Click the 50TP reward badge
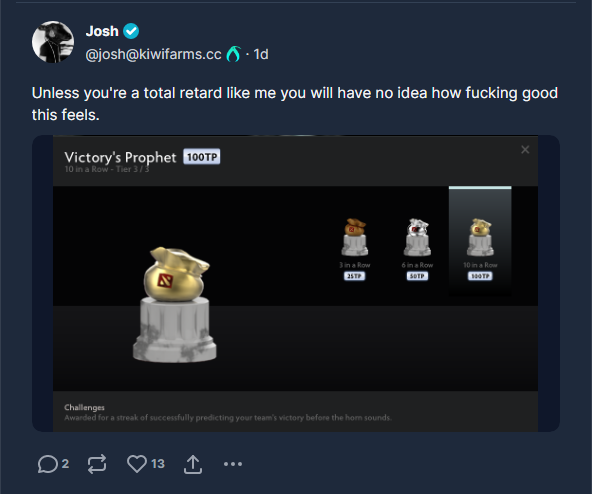The image size is (592, 494). [417, 276]
